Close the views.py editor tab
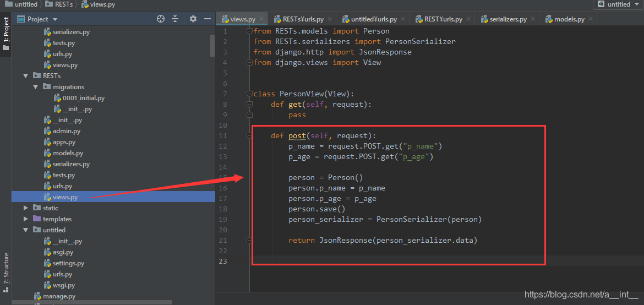This screenshot has height=305, width=644. click(262, 19)
